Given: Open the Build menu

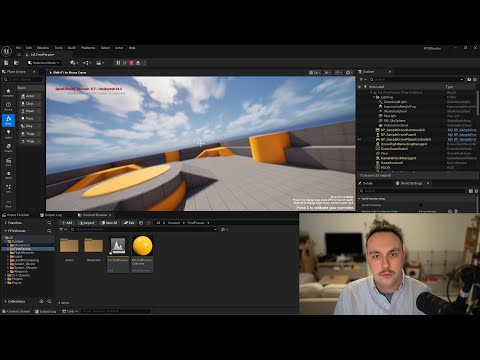Looking at the screenshot, I should tap(72, 48).
